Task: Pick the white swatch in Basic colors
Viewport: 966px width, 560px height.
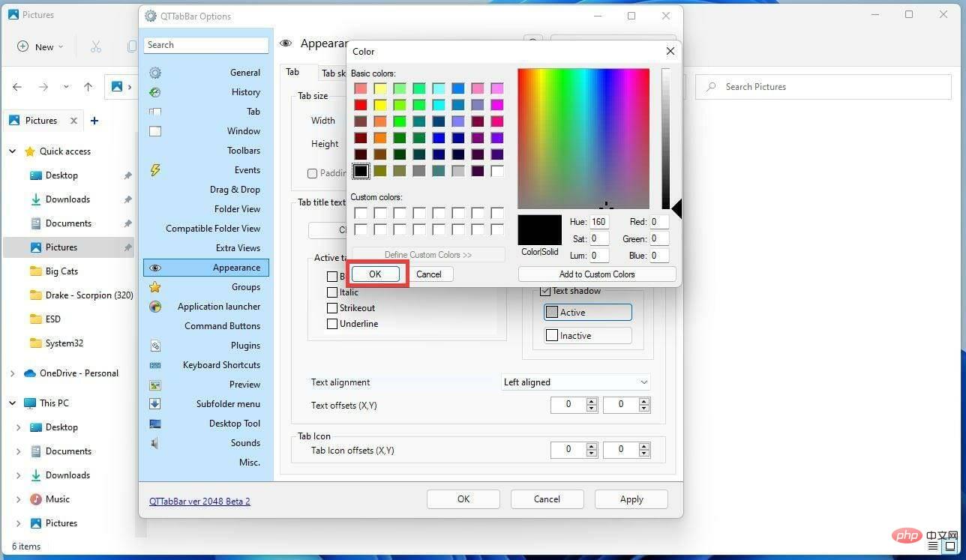Action: [497, 171]
